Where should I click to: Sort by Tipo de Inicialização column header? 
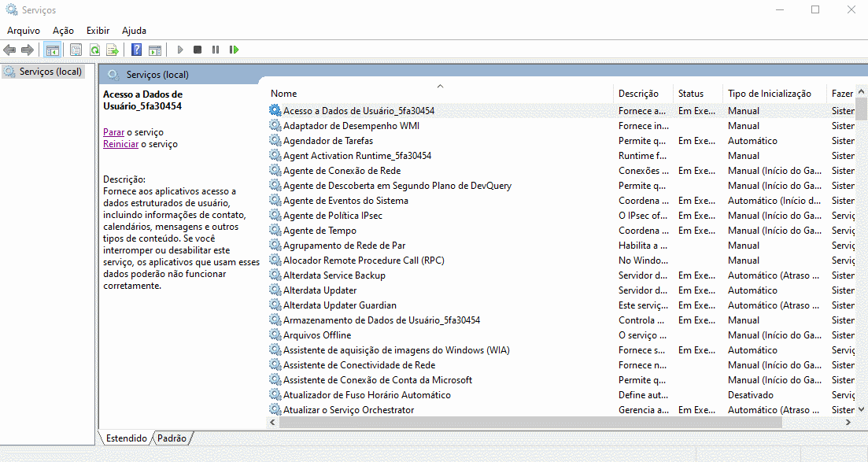pyautogui.click(x=774, y=94)
